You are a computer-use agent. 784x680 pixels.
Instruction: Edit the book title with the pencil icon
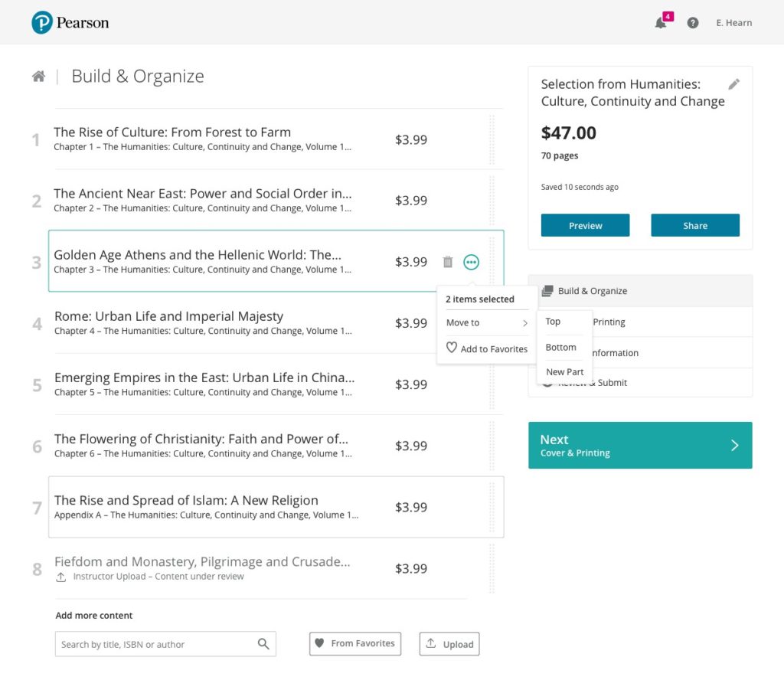point(733,84)
